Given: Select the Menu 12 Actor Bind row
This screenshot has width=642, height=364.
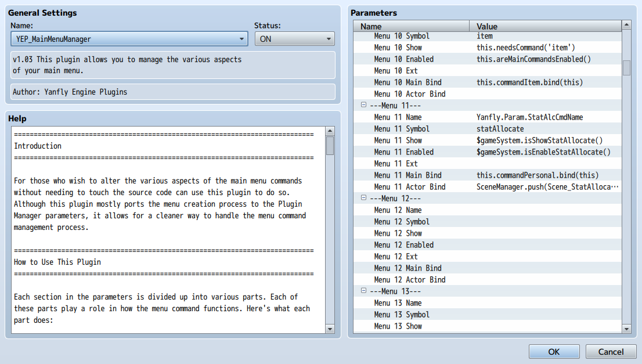Looking at the screenshot, I should coord(487,280).
